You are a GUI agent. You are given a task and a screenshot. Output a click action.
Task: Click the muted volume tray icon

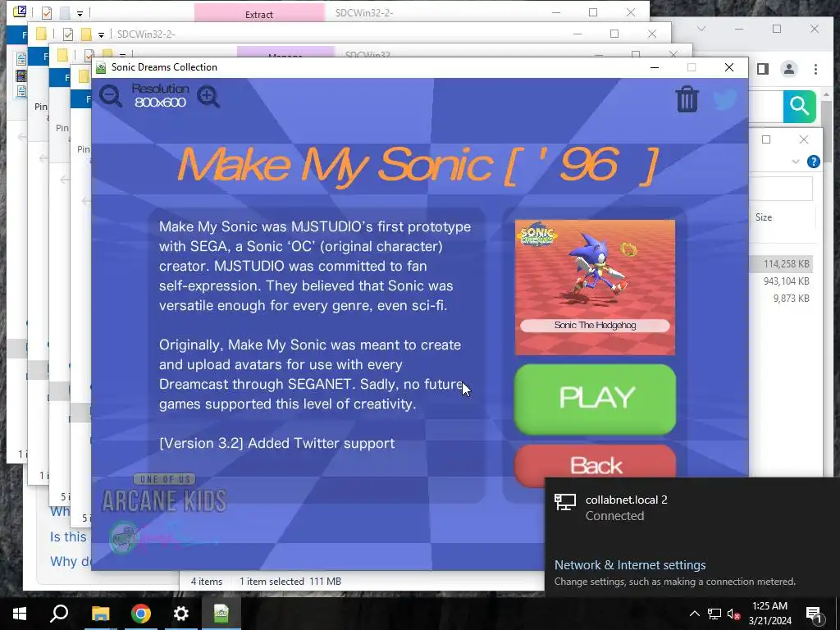733,614
